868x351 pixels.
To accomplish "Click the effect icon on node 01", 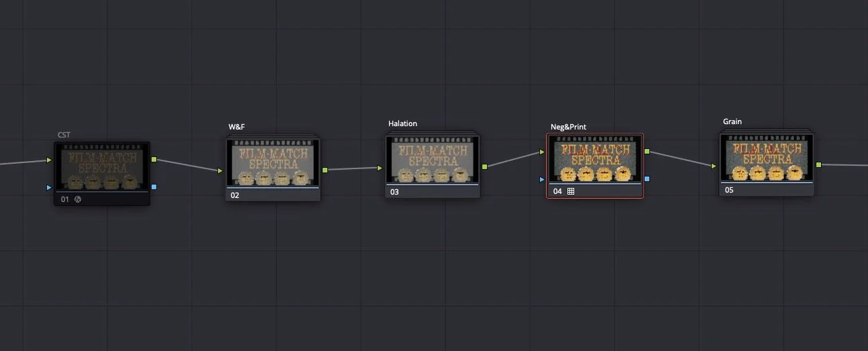I will (x=77, y=199).
